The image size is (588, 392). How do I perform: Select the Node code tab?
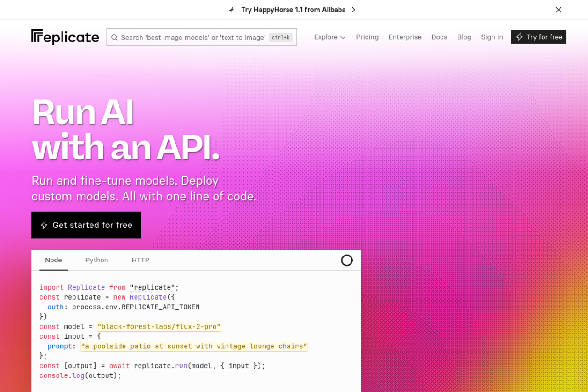53,260
